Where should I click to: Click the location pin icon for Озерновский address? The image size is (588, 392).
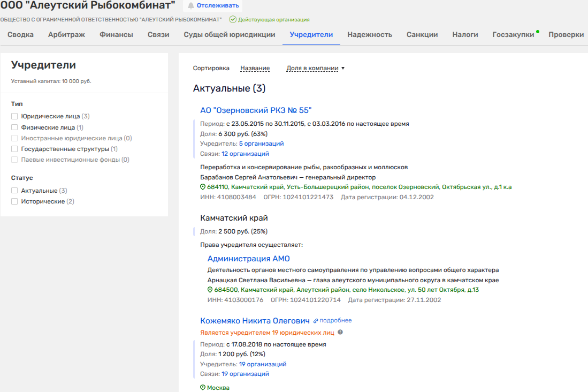(203, 187)
